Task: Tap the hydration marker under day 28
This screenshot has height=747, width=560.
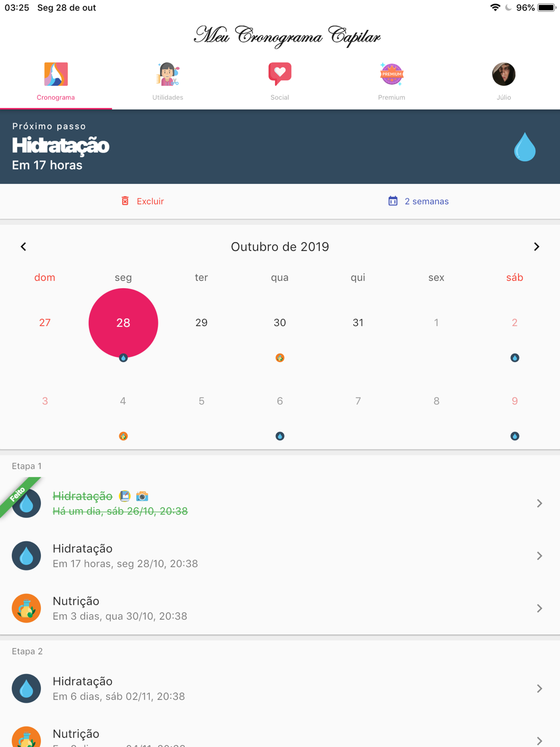Action: point(123,358)
